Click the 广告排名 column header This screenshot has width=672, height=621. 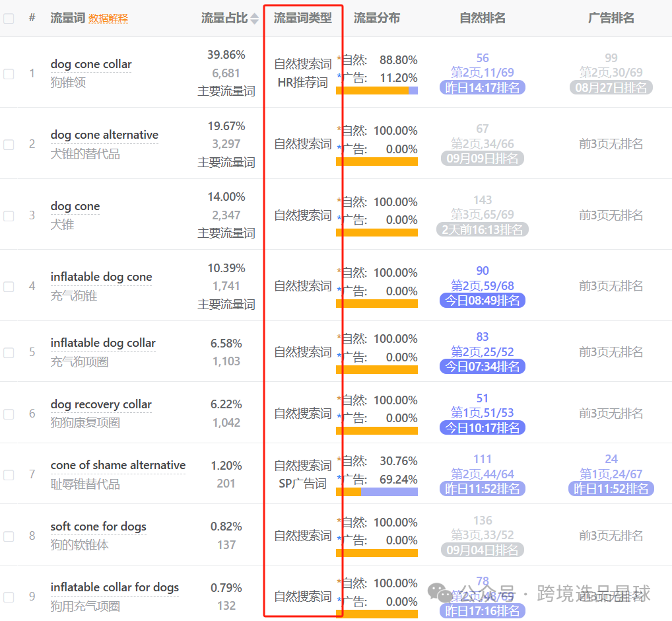pos(611,18)
